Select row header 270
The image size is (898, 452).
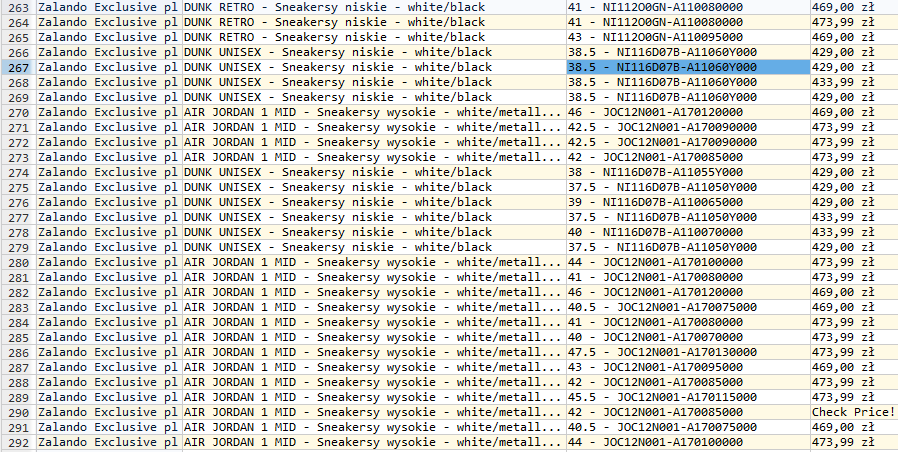tap(18, 112)
